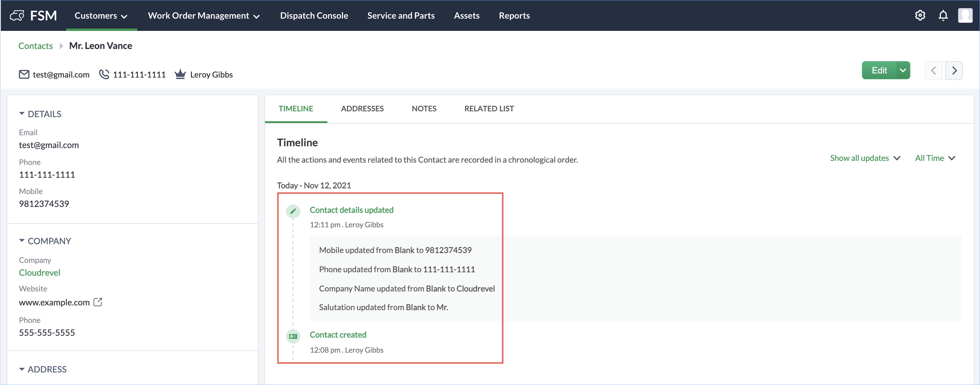980x385 pixels.
Task: Open the Cloudrevel company link
Action: [40, 273]
